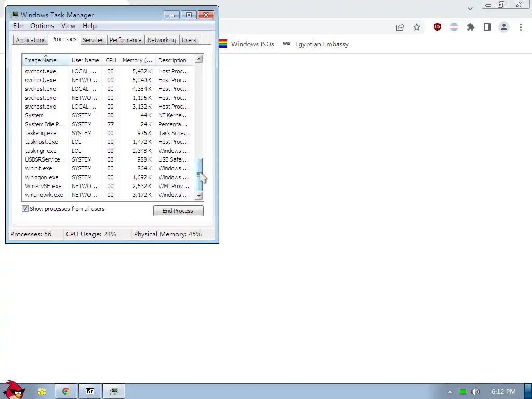This screenshot has width=532, height=399.
Task: Open file explorer taskbar icon
Action: pos(42,392)
